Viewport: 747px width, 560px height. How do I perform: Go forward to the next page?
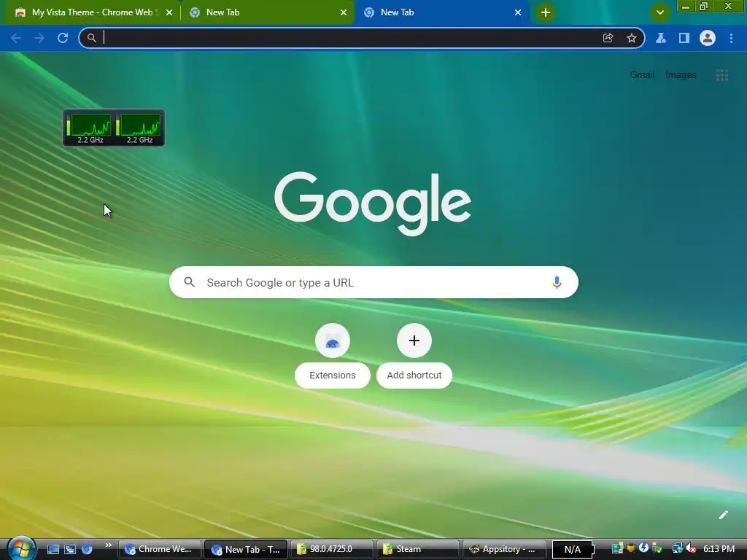pos(39,38)
